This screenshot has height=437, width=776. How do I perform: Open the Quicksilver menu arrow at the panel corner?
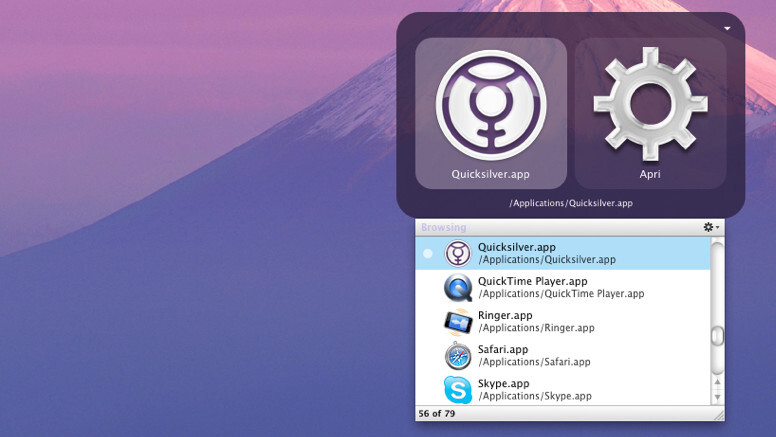(727, 29)
